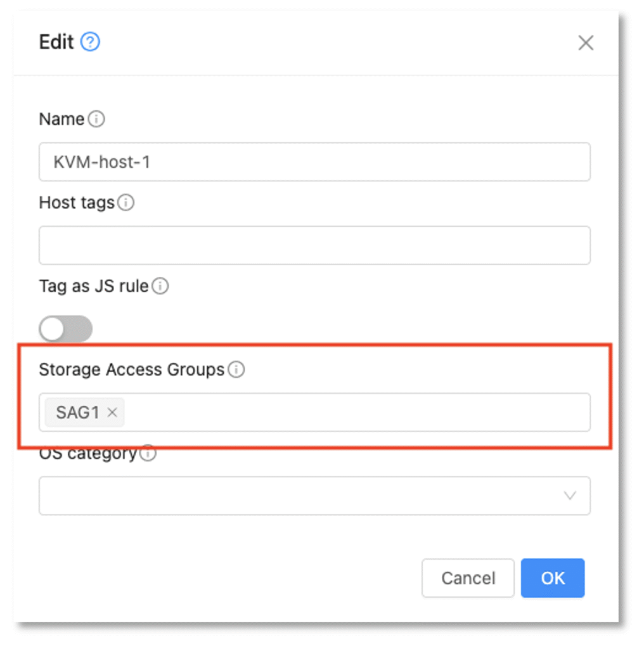
Task: Click the Edit help question mark icon
Action: [x=91, y=42]
